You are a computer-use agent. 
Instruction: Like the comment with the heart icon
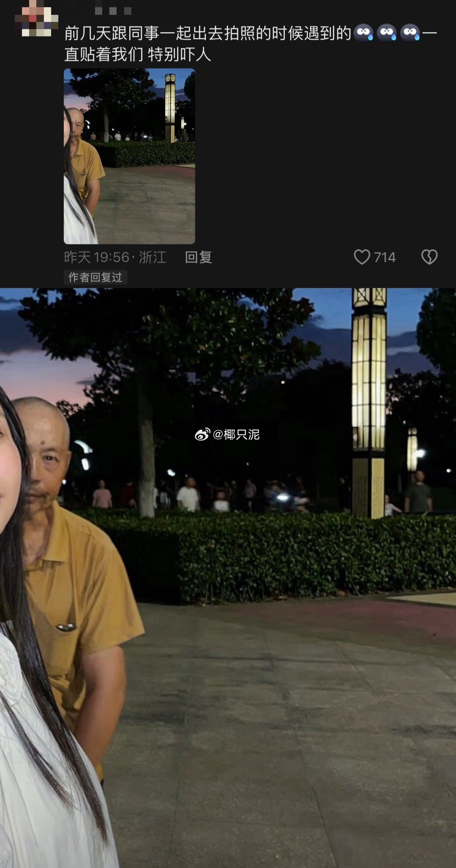(362, 257)
